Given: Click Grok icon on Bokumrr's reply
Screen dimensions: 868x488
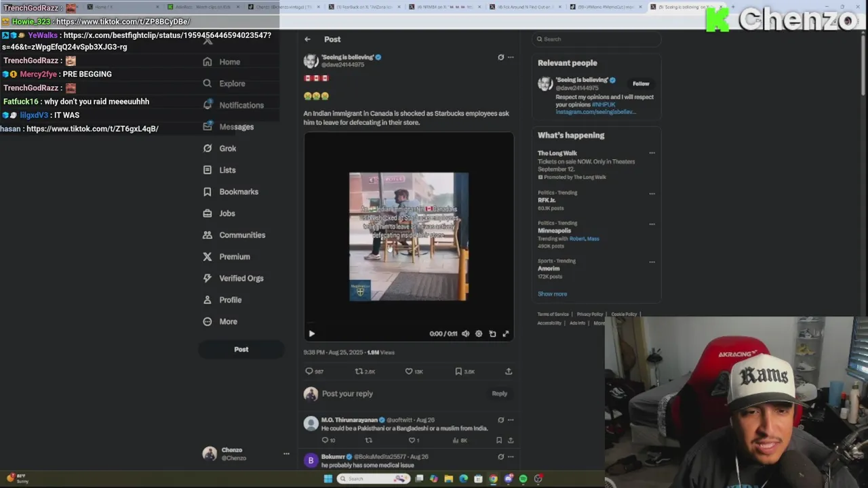Looking at the screenshot, I should click(x=500, y=457).
